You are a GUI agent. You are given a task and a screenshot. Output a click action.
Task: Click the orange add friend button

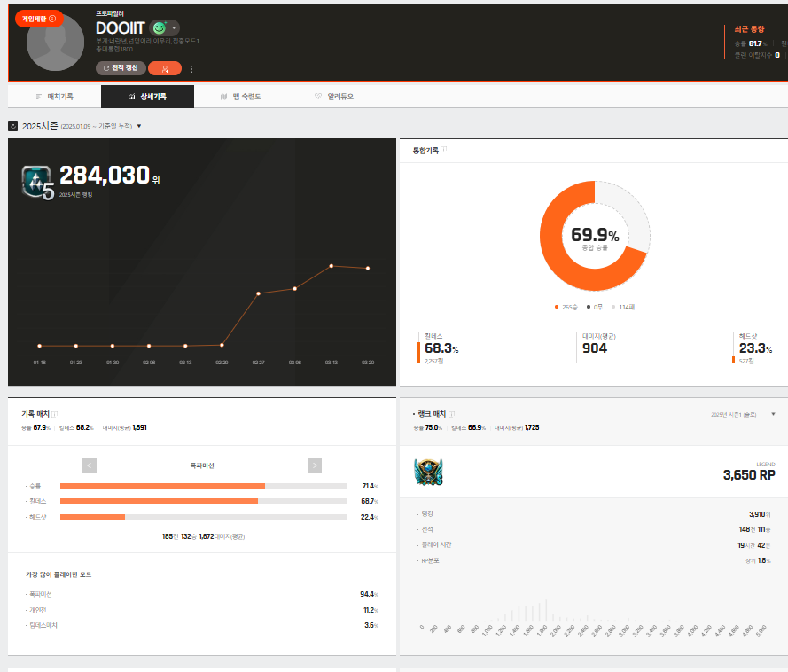[165, 68]
